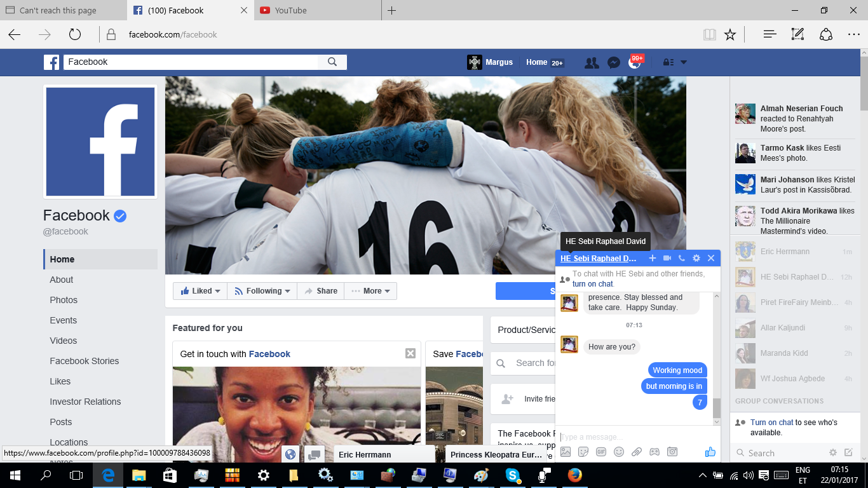Open Maranda Kidd in chat contact list
The image size is (868, 488).
click(794, 353)
